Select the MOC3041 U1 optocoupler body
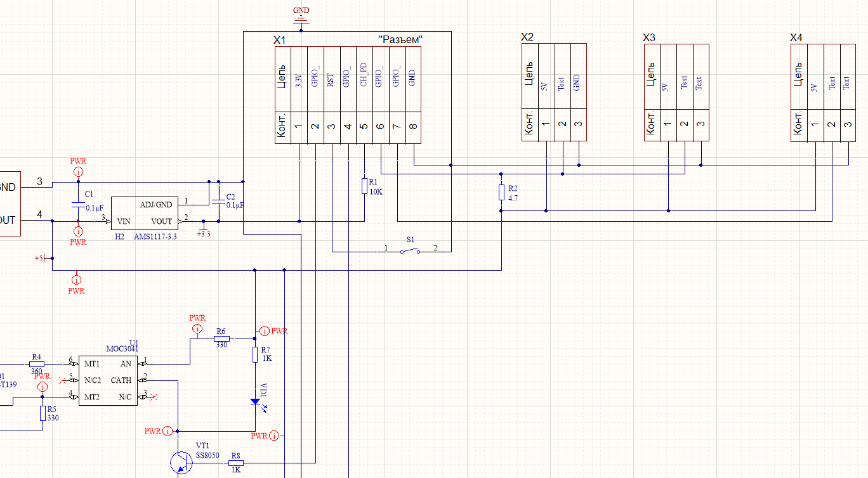The width and height of the screenshot is (868, 478). (108, 380)
